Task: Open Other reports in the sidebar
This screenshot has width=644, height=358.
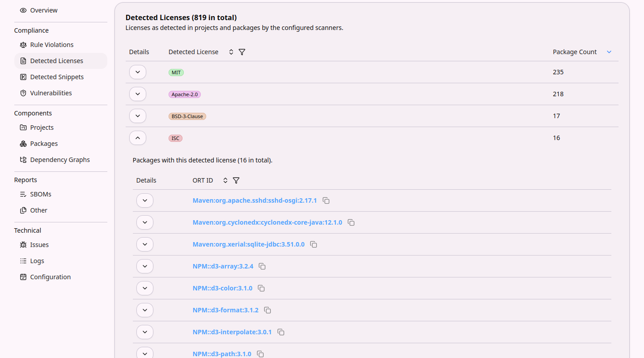Action: [61, 210]
